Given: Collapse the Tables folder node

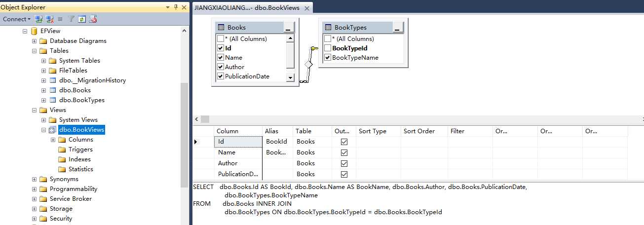Looking at the screenshot, I should click(x=35, y=51).
